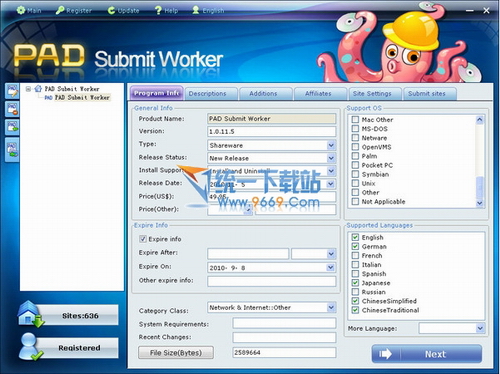The height and width of the screenshot is (374, 500).
Task: Check the Spanish language checkbox
Action: [x=355, y=274]
